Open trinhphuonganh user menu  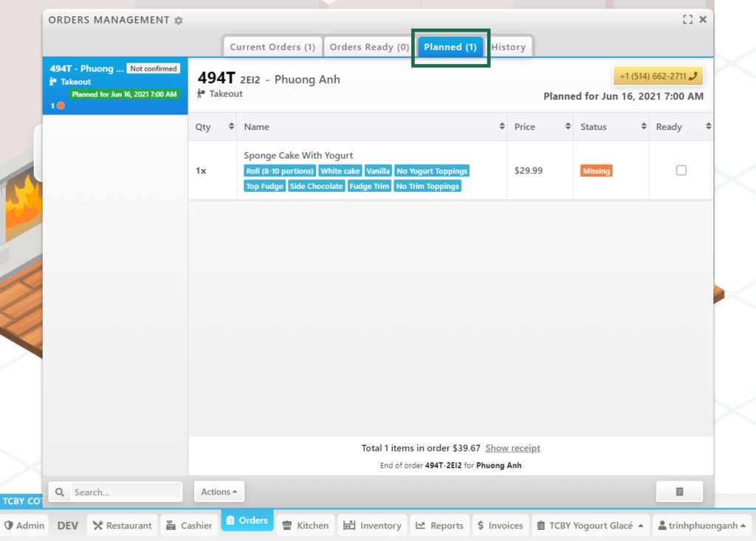coord(701,526)
